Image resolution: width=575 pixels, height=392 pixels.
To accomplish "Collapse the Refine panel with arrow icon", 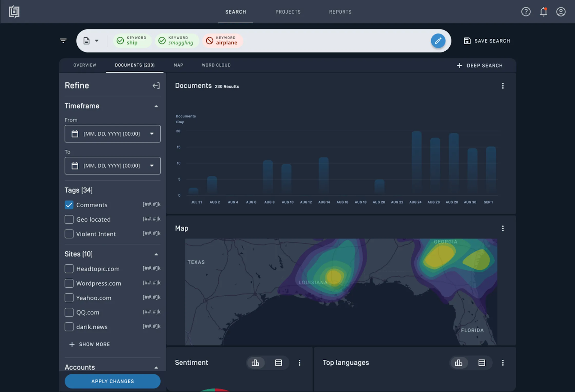I will coord(156,86).
